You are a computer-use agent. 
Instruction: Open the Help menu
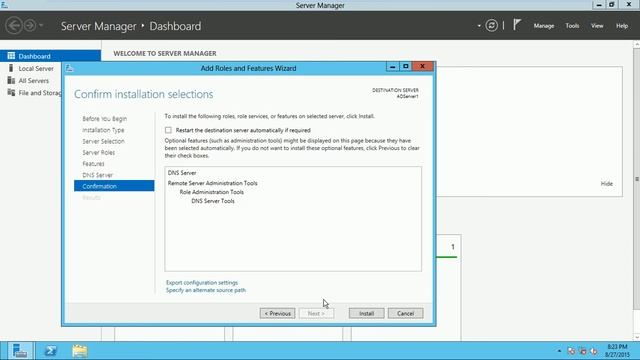pyautogui.click(x=622, y=26)
